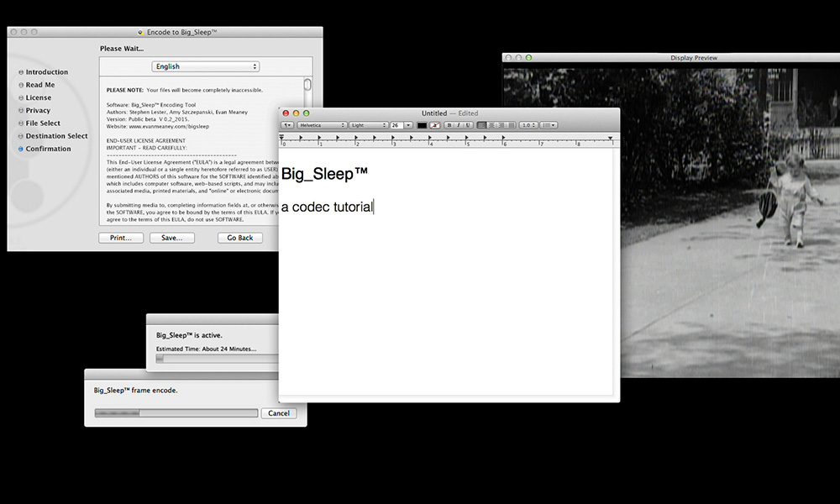Click the tab stop at ruler position 6
The image size is (840, 504).
503,139
